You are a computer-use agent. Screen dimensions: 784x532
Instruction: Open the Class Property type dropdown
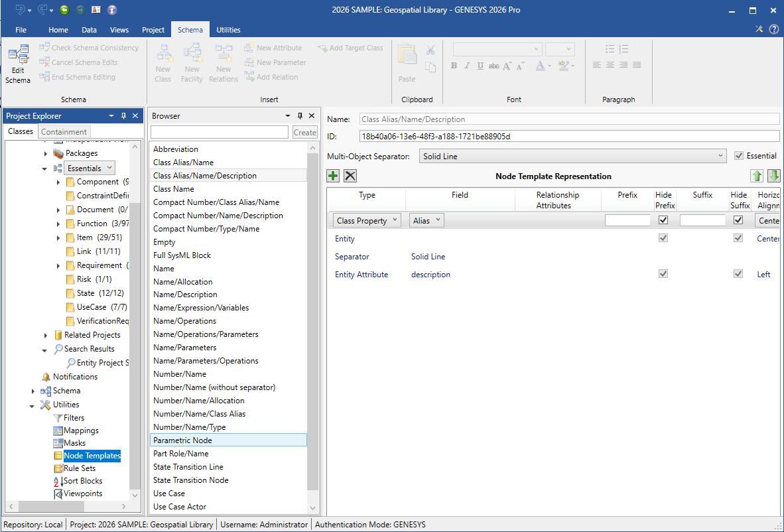pos(367,221)
